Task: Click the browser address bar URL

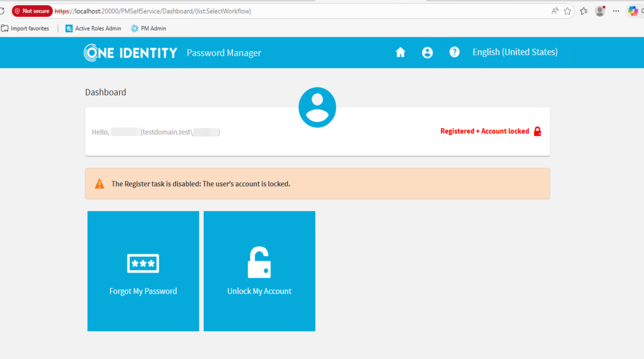Action: pos(153,11)
